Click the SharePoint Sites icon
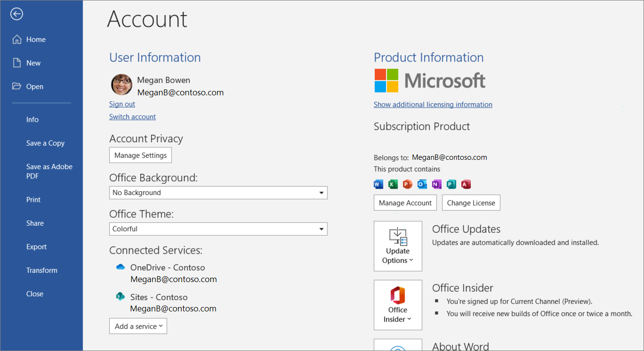 point(120,296)
